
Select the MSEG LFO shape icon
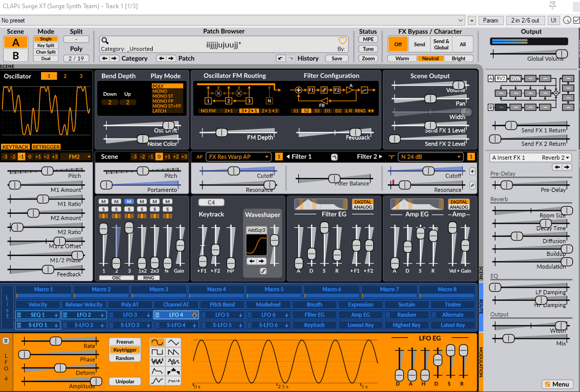157,381
